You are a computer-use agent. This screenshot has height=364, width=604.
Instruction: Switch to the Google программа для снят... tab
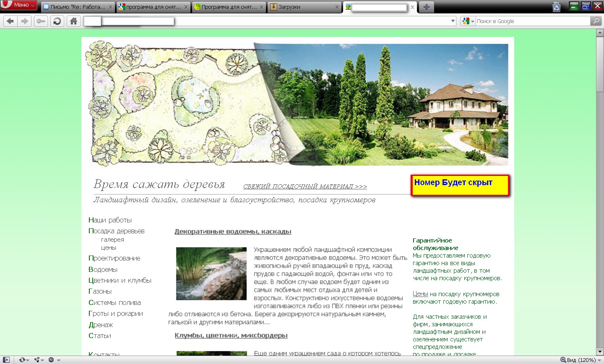(153, 7)
